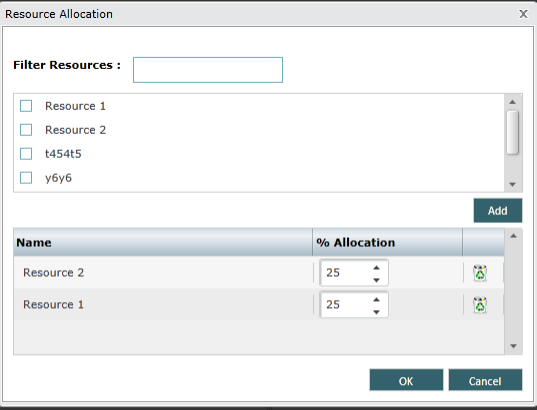
Task: Click resource list scroll down arrow
Action: click(x=512, y=184)
